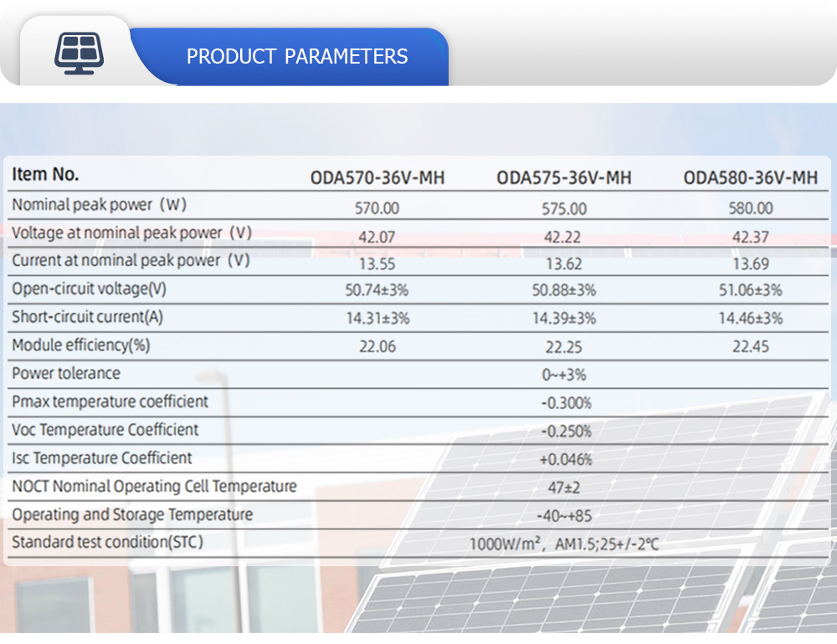This screenshot has height=644, width=837.
Task: Pick the 575.00 peak power value
Action: click(564, 208)
